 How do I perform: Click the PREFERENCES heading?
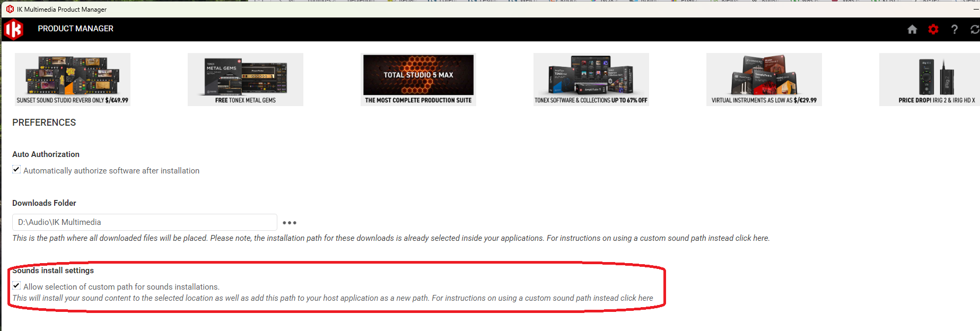click(44, 123)
